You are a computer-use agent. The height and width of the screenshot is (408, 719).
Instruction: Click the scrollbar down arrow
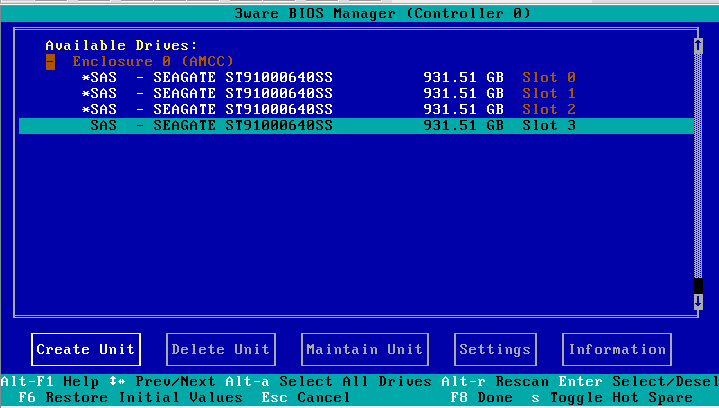[697, 301]
